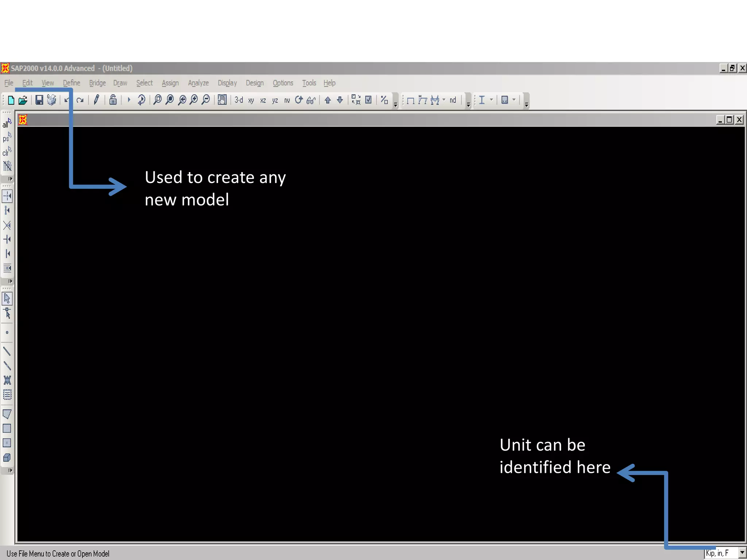This screenshot has height=560, width=747.
Task: Click the Lock/Unlock Model padlock icon
Action: 113,100
